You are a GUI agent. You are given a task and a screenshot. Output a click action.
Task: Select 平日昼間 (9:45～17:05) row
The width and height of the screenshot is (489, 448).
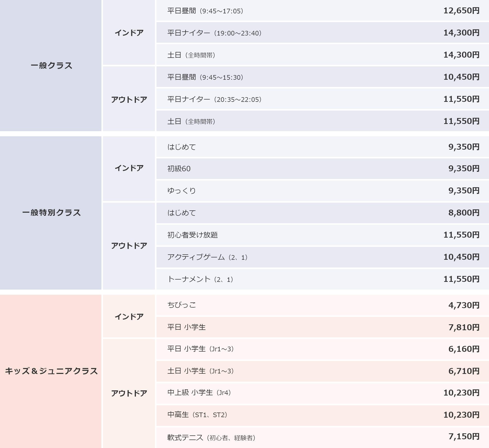[205, 11]
